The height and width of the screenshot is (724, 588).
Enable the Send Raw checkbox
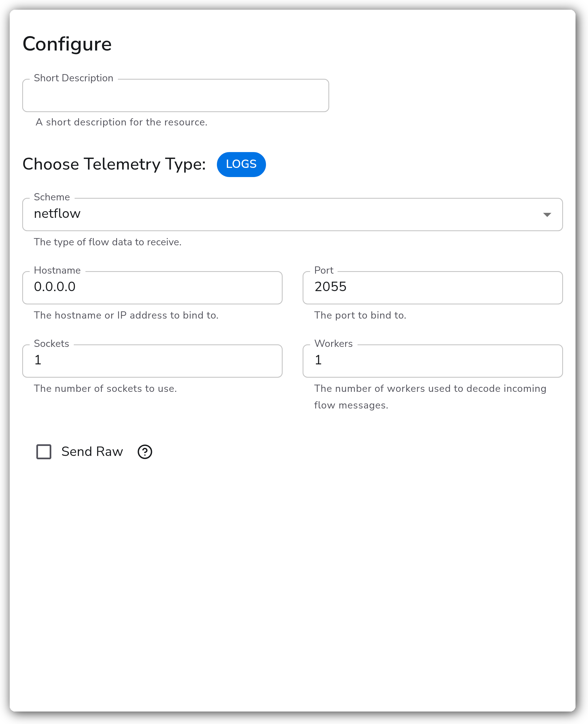(44, 451)
